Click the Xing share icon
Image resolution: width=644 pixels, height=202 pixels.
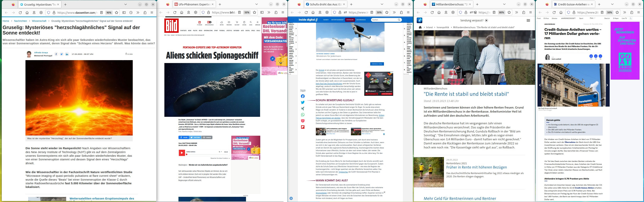303,109
